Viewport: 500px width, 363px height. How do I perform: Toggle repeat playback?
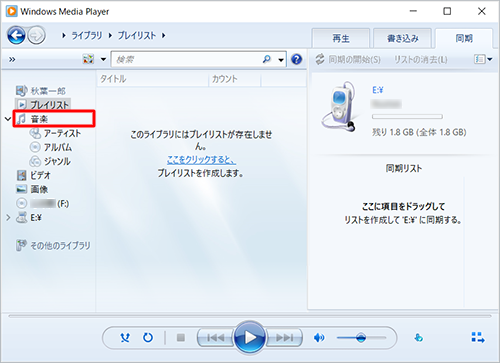click(x=148, y=338)
